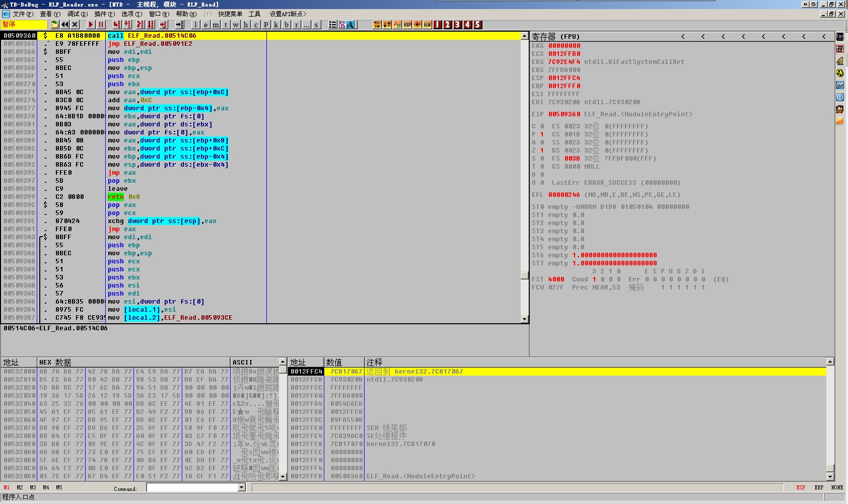Viewport: 848px width, 504px height.
Task: Click the radiation symbol sidebar icon
Action: (840, 73)
